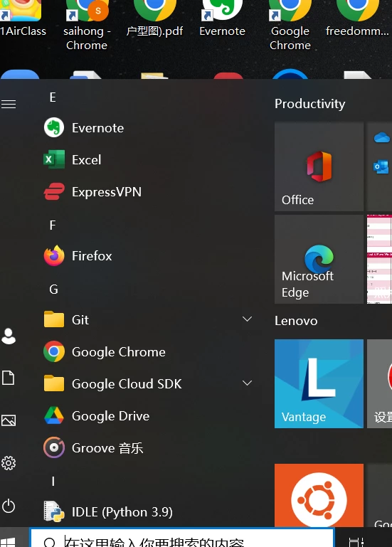The image size is (392, 547).
Task: Click the Git folder icon
Action: pyautogui.click(x=54, y=319)
